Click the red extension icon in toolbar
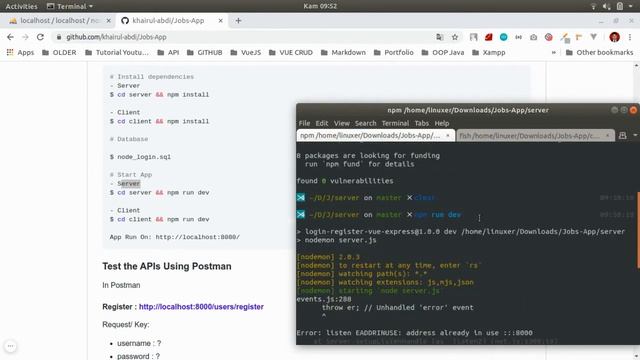Viewport: 640px width, 360px height. [x=489, y=37]
